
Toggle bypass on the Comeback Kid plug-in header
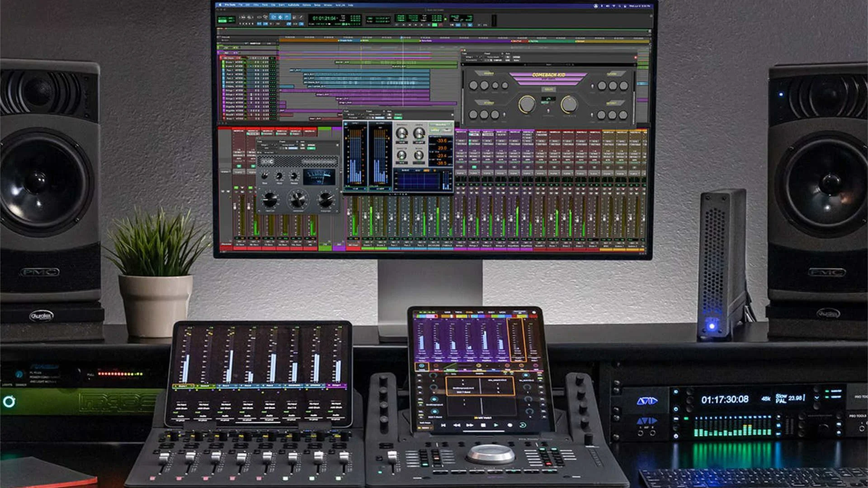516,57
